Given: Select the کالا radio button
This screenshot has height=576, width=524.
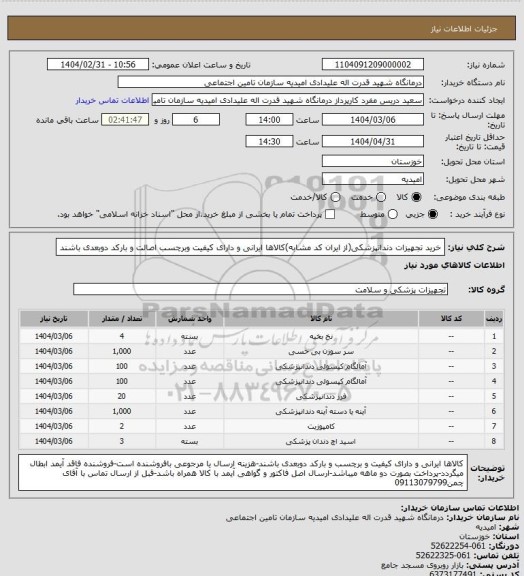Looking at the screenshot, I should tap(416, 197).
